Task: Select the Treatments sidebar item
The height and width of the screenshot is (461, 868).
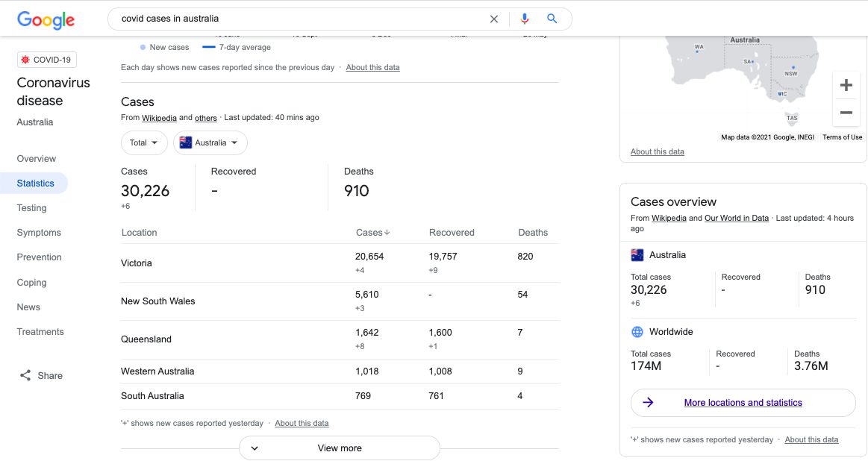Action: point(40,331)
